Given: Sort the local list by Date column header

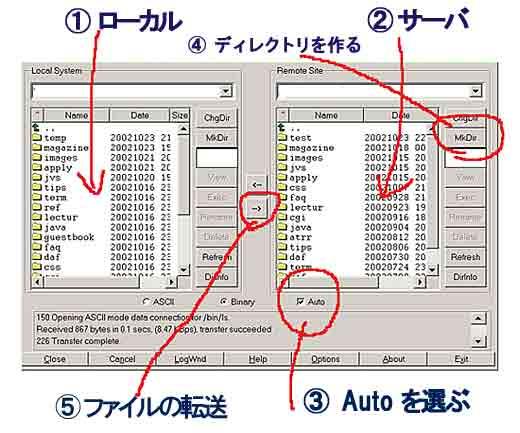Looking at the screenshot, I should pos(139,115).
